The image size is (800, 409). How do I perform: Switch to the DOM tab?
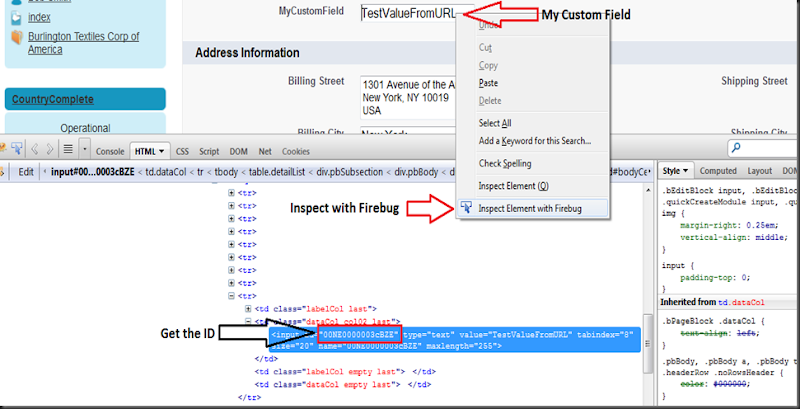pos(238,151)
